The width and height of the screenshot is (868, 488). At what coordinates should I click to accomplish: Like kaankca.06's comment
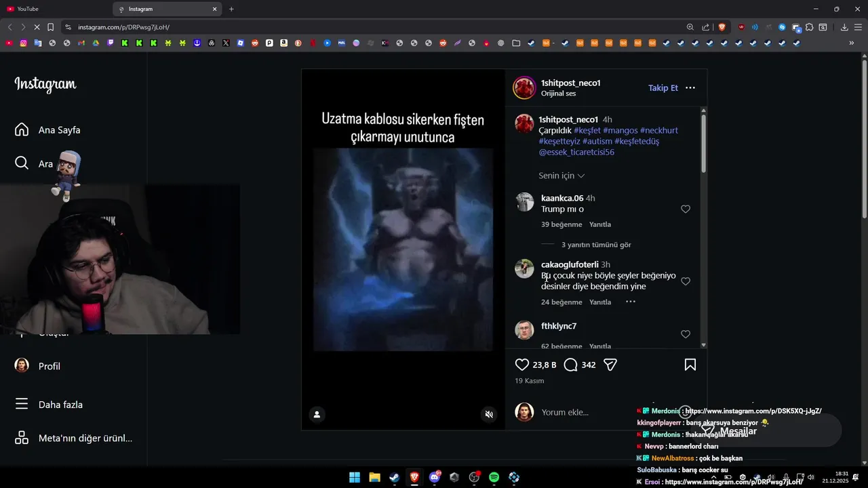pyautogui.click(x=686, y=209)
